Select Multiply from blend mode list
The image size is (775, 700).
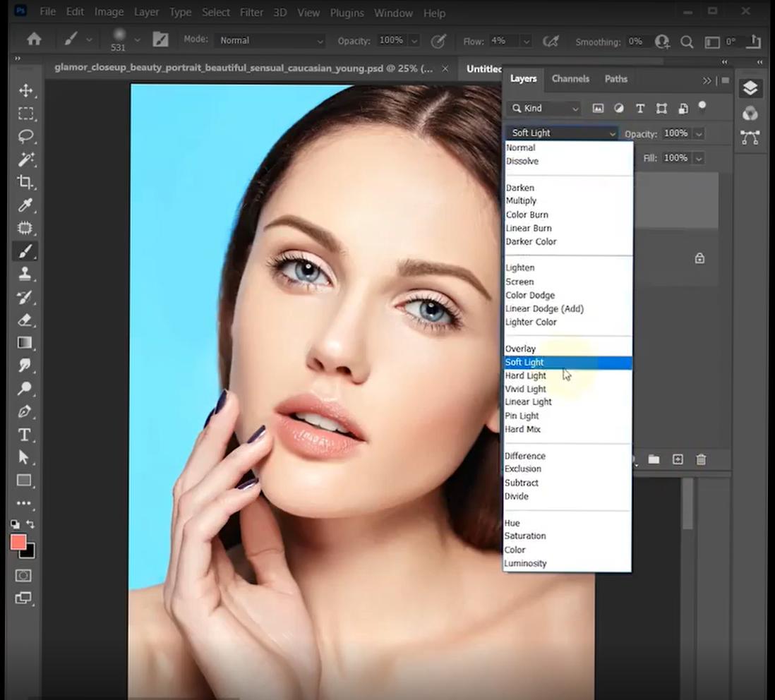click(521, 201)
